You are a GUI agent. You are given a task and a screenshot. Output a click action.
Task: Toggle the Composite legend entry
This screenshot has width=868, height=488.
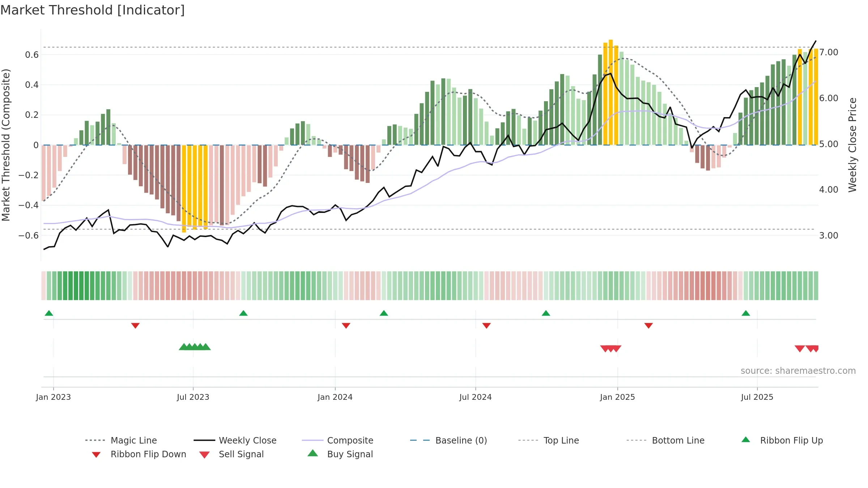[x=337, y=440]
